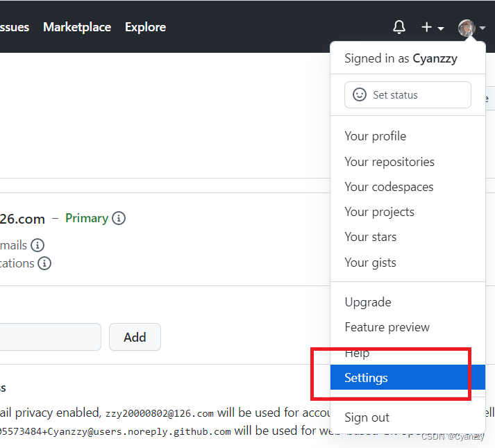
Task: Click the info icon beside Primary
Action: (x=119, y=218)
